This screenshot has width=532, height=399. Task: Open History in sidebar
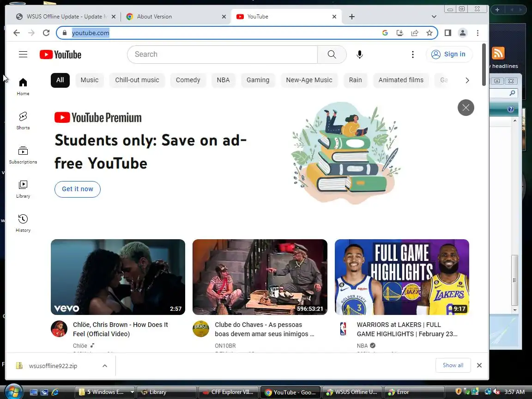click(x=23, y=223)
